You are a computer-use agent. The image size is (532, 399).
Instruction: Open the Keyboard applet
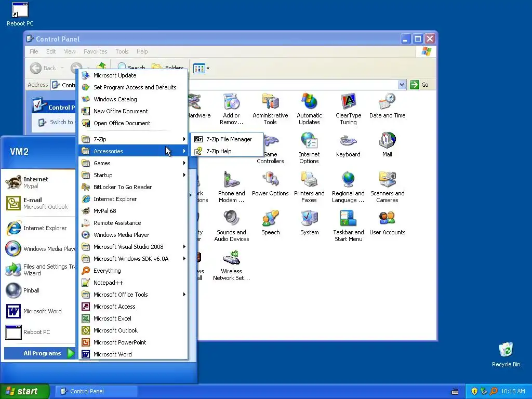(x=348, y=144)
